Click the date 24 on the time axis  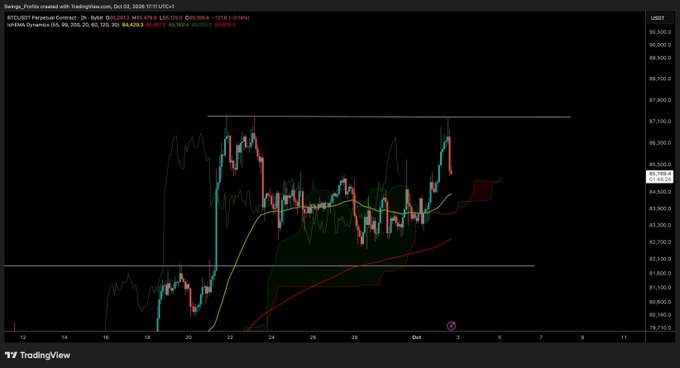click(271, 337)
